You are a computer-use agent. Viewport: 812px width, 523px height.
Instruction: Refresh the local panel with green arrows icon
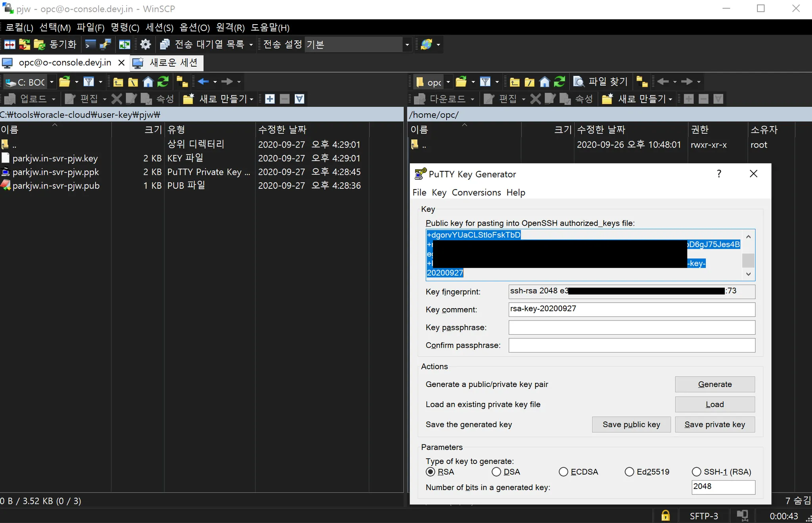tap(163, 82)
